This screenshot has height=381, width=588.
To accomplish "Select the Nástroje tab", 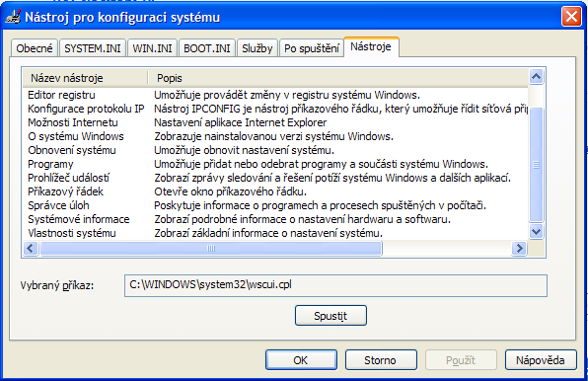I will click(x=371, y=46).
